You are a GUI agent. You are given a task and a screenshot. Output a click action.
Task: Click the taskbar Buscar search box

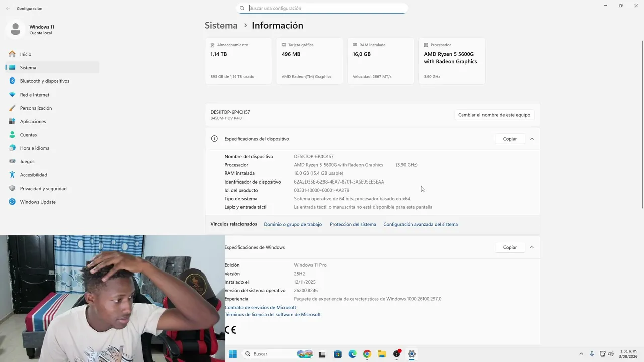point(278,354)
